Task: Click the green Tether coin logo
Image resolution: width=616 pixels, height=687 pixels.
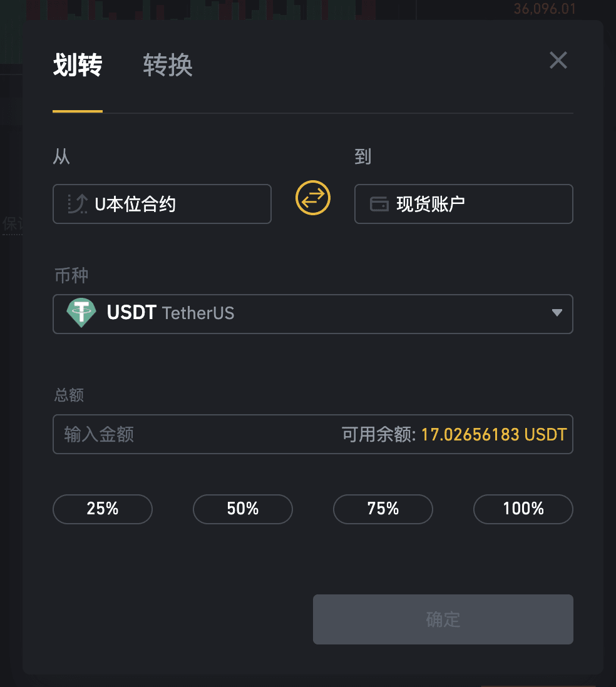Action: [x=81, y=313]
